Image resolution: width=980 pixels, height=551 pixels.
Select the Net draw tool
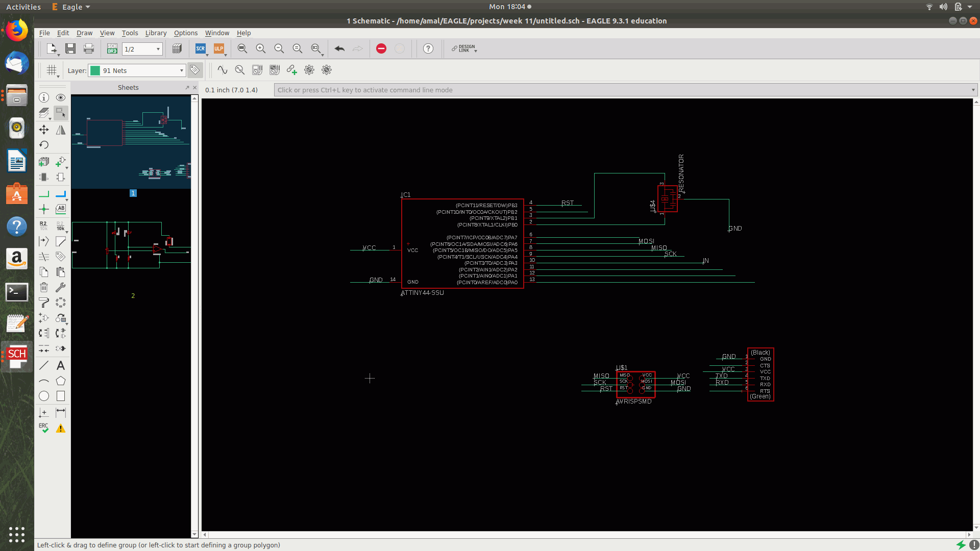pyautogui.click(x=44, y=194)
